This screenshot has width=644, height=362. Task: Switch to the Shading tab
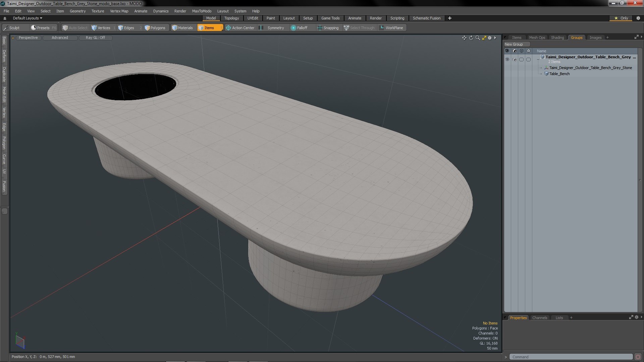coord(557,38)
